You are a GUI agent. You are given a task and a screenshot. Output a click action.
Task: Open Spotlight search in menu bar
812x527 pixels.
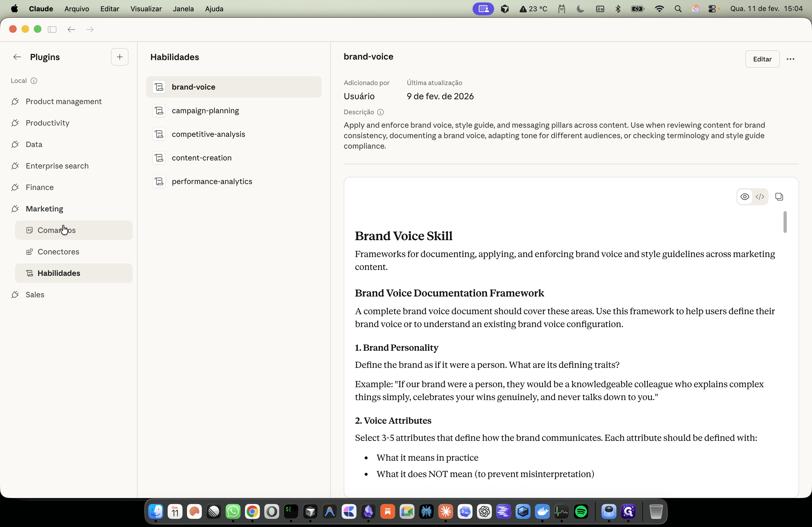[x=678, y=9]
